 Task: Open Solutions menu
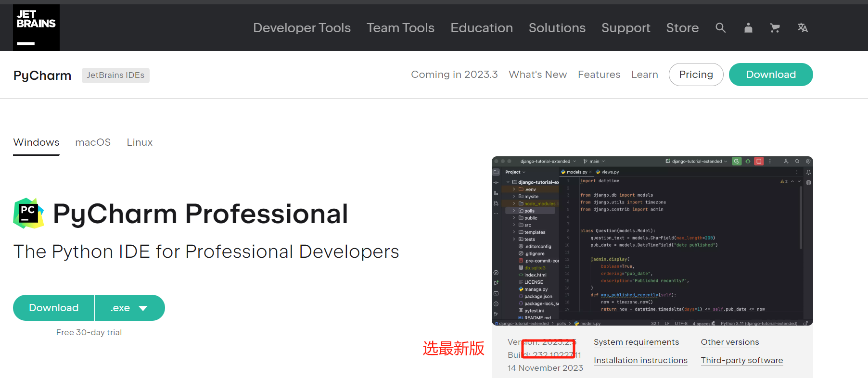557,28
